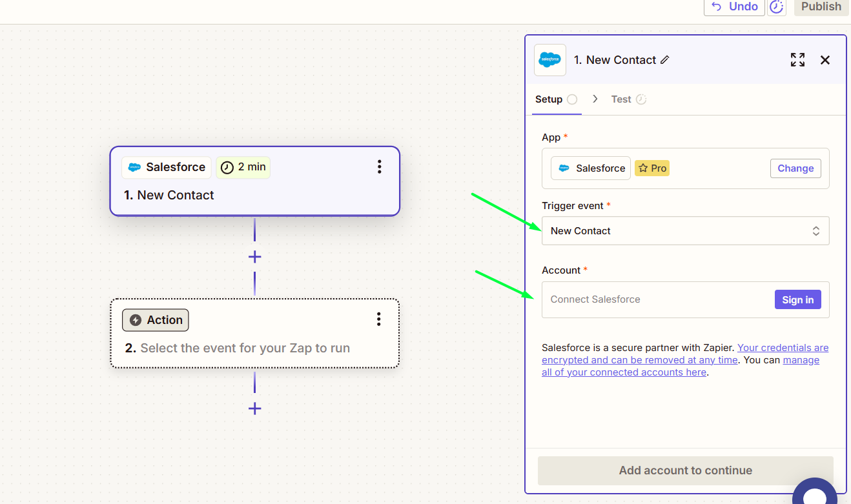The height and width of the screenshot is (504, 851).
Task: Select the Salesforce New Contact step card
Action: [254, 181]
